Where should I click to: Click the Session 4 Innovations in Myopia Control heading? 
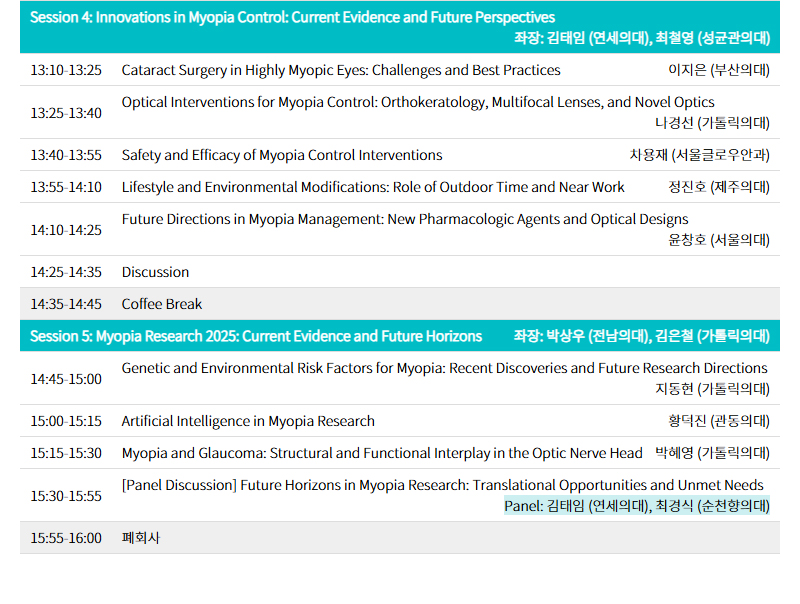point(292,18)
